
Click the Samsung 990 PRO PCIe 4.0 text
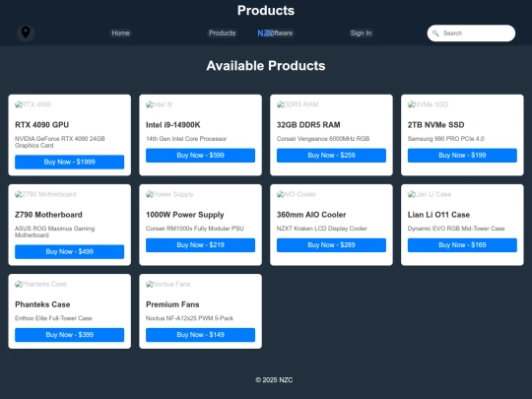[x=446, y=139]
